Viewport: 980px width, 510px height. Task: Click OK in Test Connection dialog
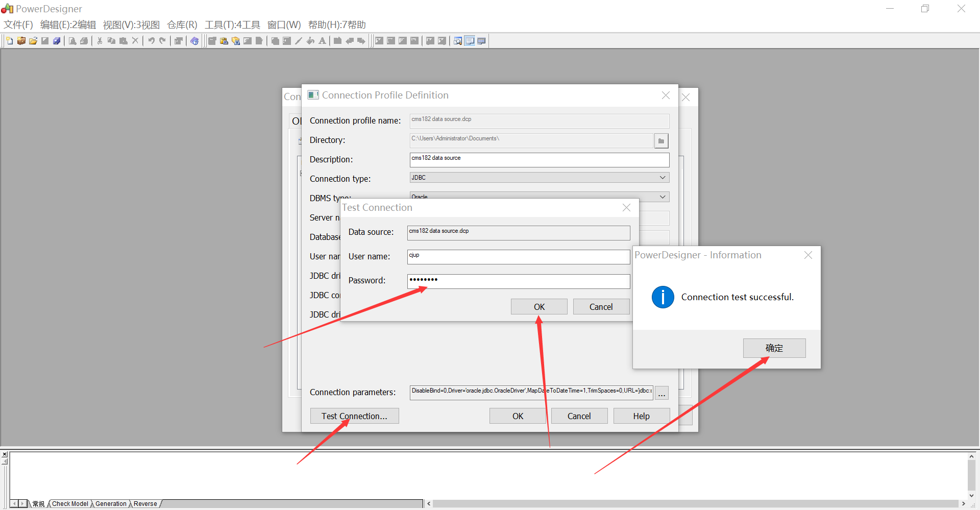538,306
